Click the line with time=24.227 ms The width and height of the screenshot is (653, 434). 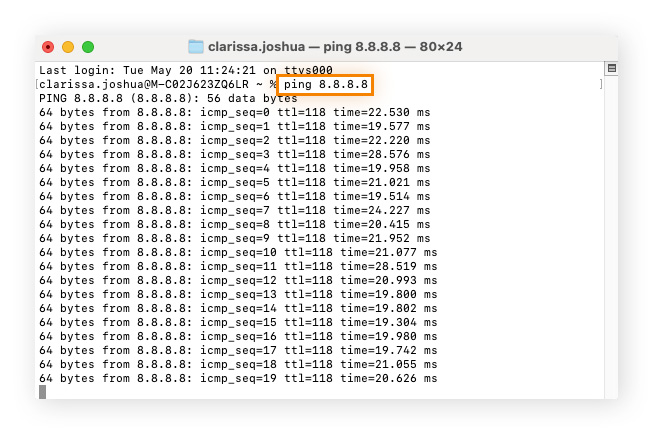coord(234,210)
